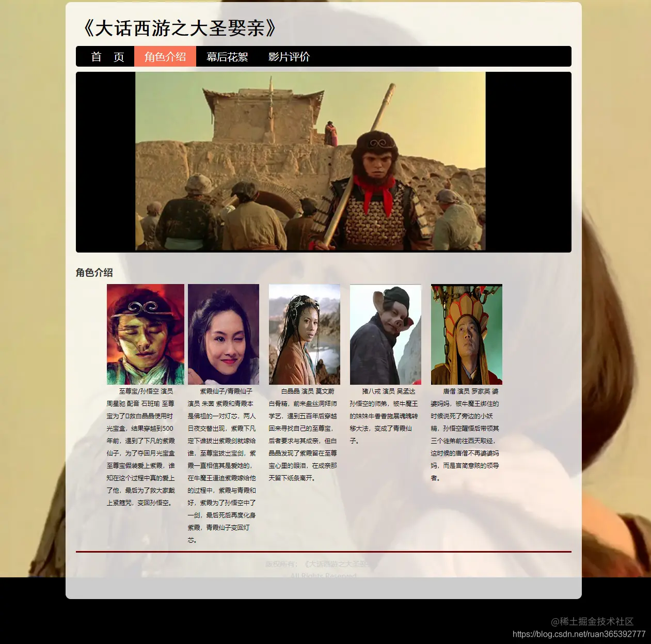Click the caption 猪八戒 演员 吴孟达
651x644 pixels.
[389, 391]
